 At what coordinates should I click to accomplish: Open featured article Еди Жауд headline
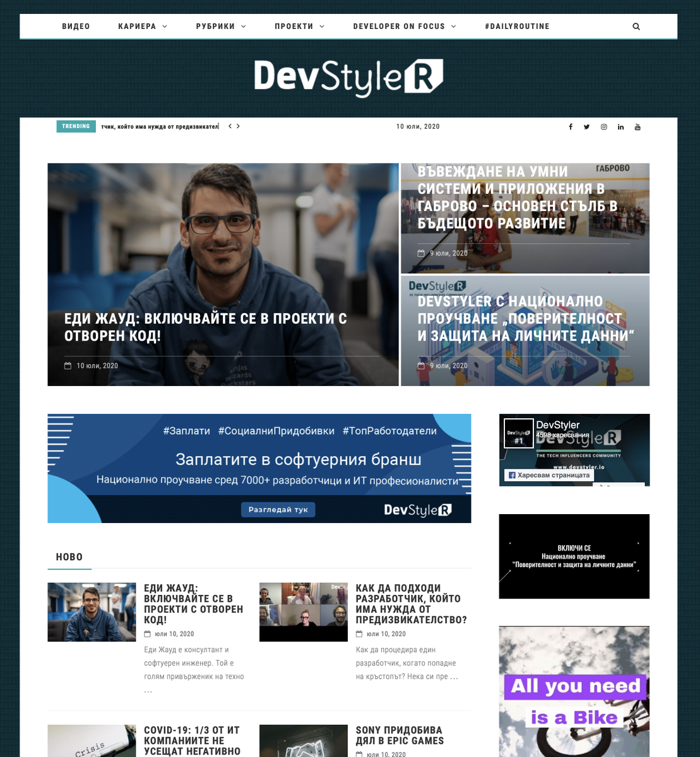pos(206,327)
